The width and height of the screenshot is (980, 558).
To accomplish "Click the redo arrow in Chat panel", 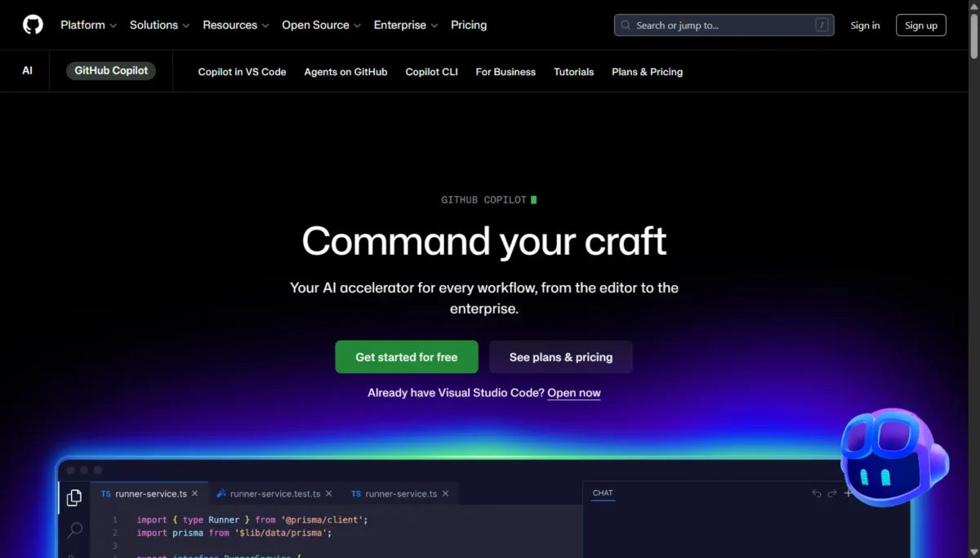I will (x=832, y=493).
